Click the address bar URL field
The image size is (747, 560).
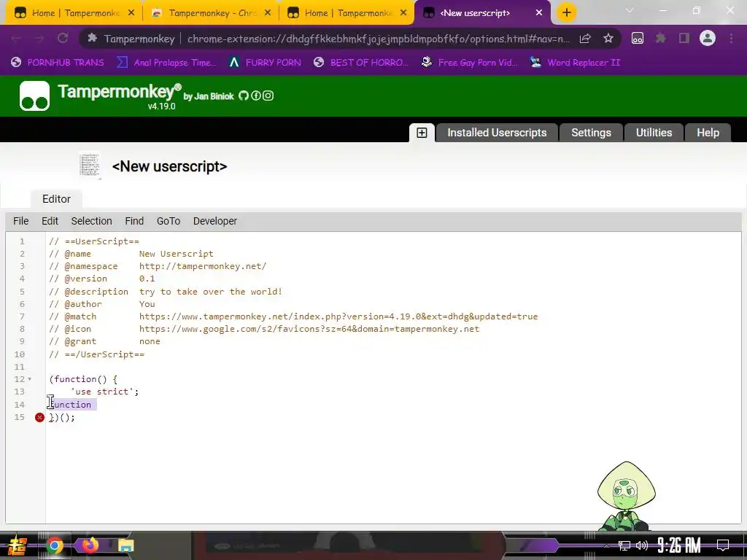(379, 39)
